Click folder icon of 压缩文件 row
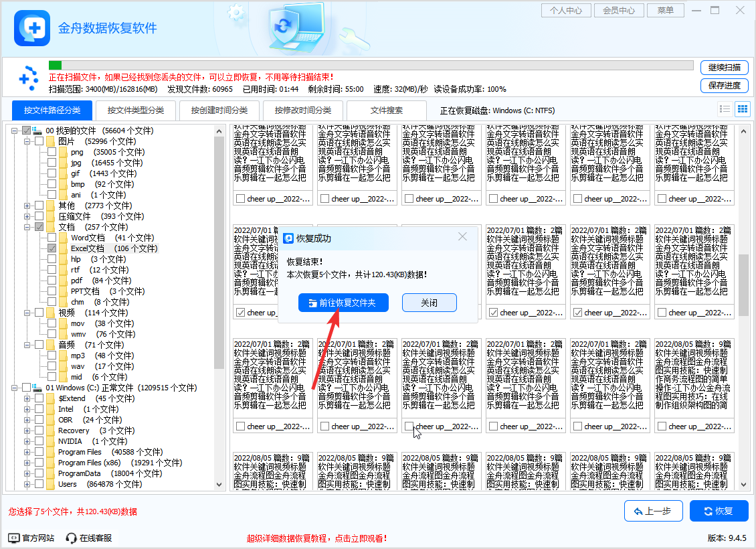The width and height of the screenshot is (756, 549). point(51,216)
